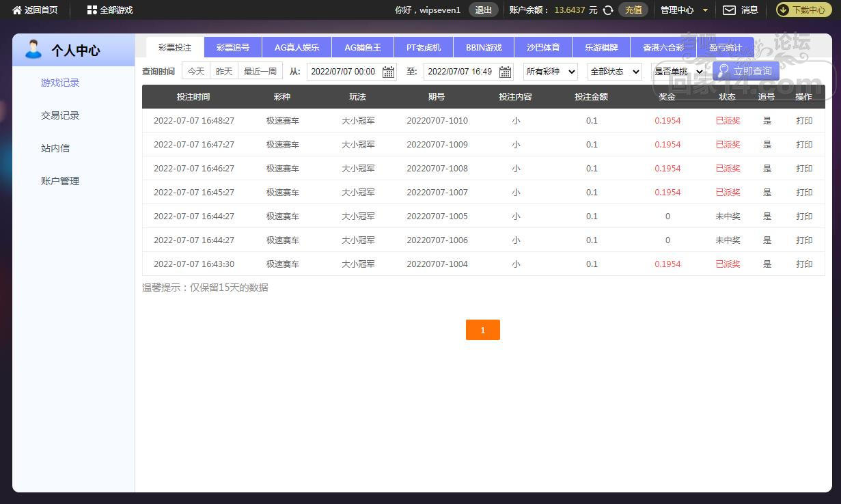Open 站内信 in the sidebar
The width and height of the screenshot is (841, 504).
coord(55,148)
